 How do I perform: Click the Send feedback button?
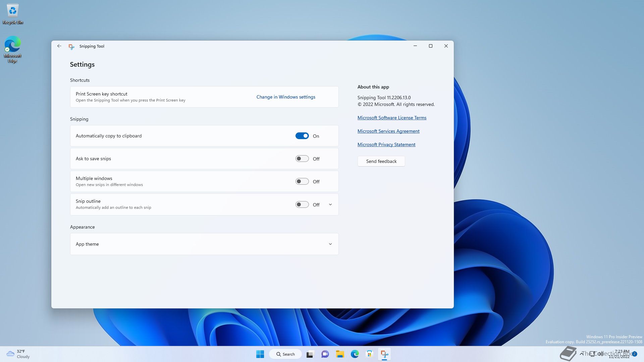(381, 161)
